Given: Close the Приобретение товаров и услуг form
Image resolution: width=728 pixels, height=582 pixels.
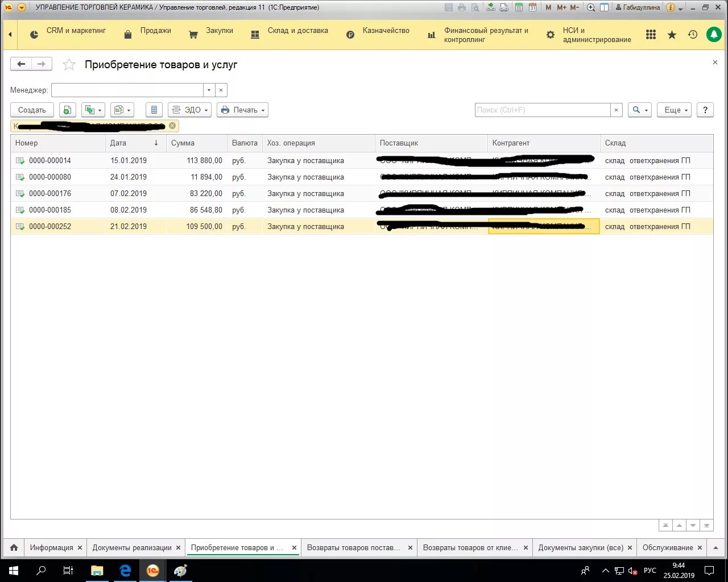Looking at the screenshot, I should (715, 63).
